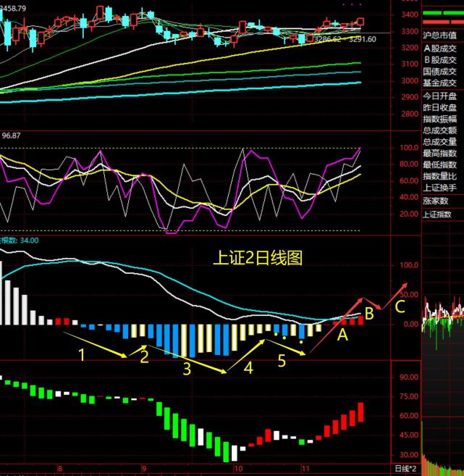Image resolution: width=464 pixels, height=476 pixels.
Task: Open the 日线*2 period selector
Action: coord(405,469)
